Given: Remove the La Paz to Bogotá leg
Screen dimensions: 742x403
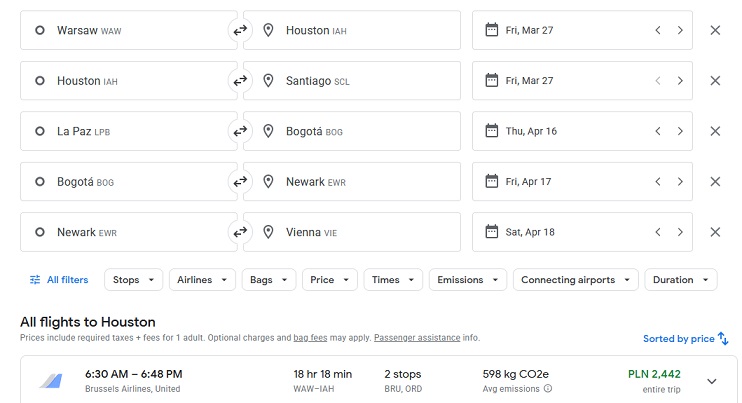Looking at the screenshot, I should pyautogui.click(x=715, y=131).
